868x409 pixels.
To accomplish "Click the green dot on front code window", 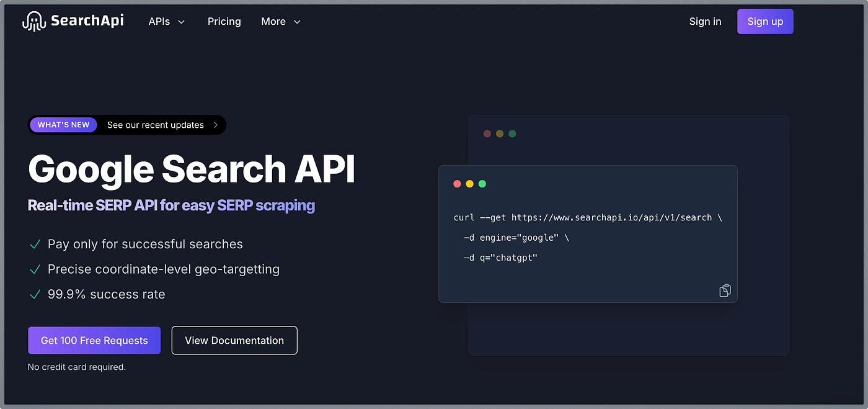I will pyautogui.click(x=482, y=184).
